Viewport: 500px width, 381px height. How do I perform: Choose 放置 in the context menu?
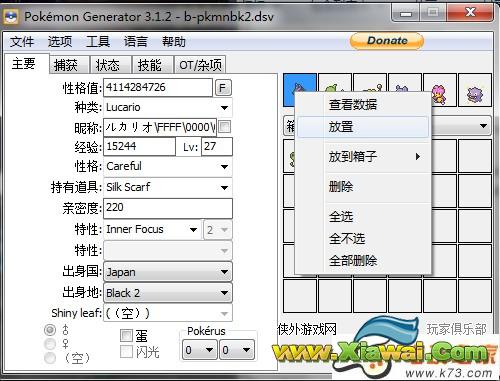[363, 127]
